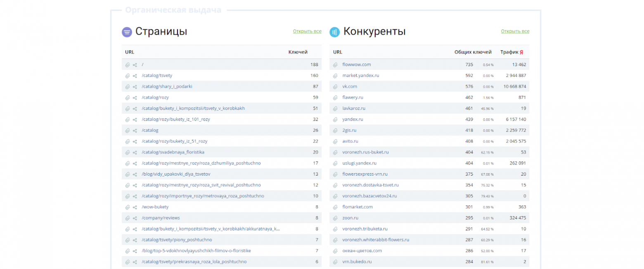Open the /catalog/rozy link

click(155, 98)
